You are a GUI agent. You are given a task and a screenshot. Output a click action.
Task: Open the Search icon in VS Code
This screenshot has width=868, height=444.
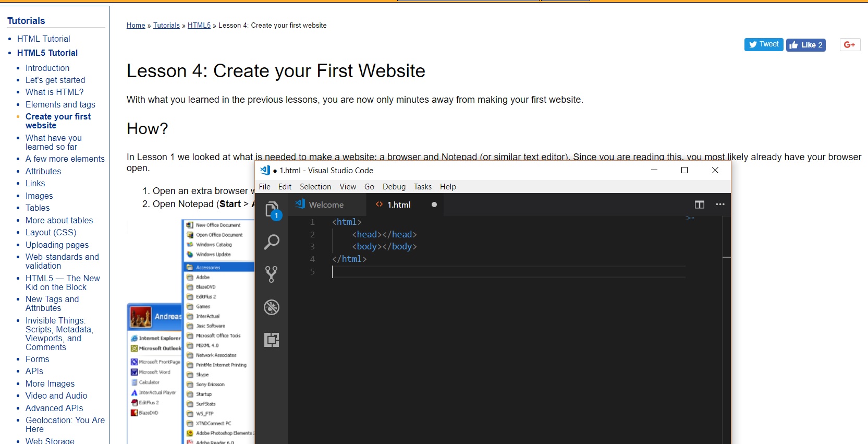click(272, 242)
